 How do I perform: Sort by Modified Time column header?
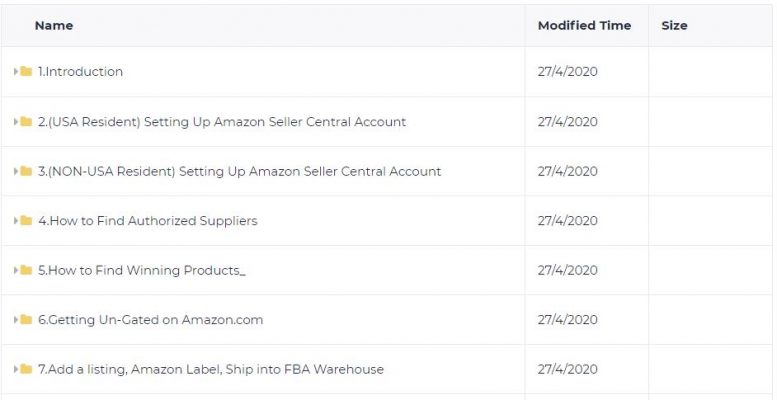584,26
